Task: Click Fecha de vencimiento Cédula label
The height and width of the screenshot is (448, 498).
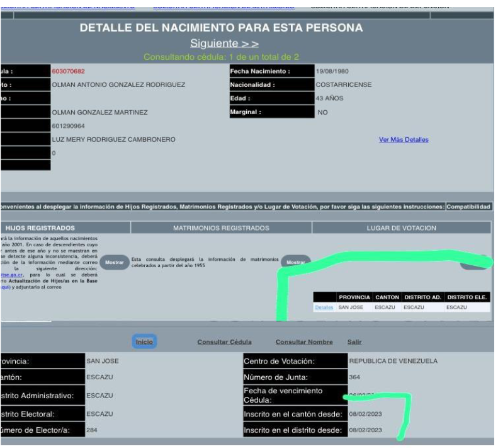Action: 295,395
